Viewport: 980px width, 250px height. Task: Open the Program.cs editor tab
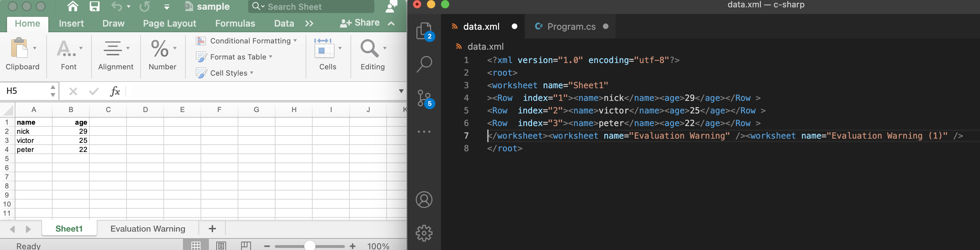(571, 27)
